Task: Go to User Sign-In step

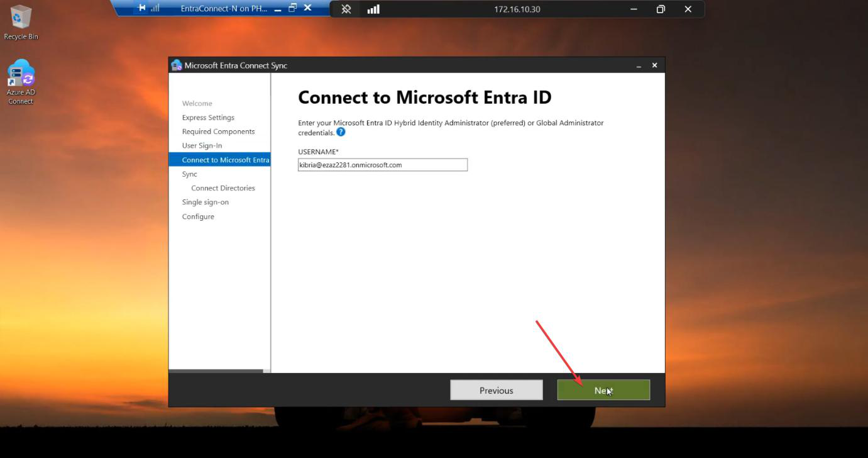Action: pyautogui.click(x=202, y=145)
